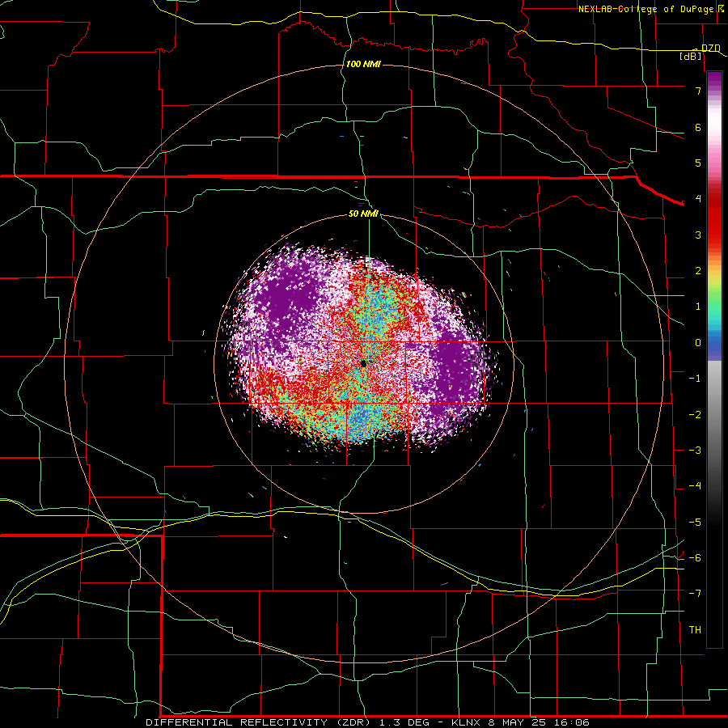
Task: Click the 5 value on the dB scale
Action: pyautogui.click(x=698, y=163)
